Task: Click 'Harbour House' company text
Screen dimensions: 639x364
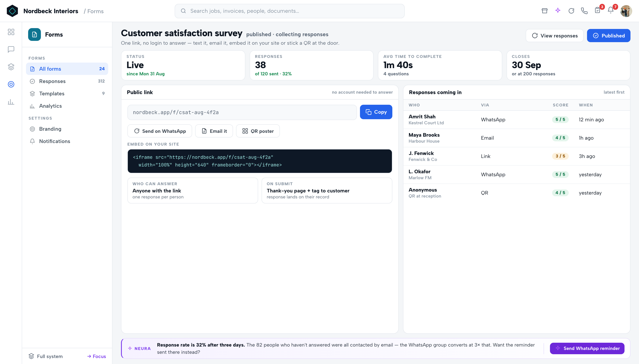Action: (x=424, y=141)
